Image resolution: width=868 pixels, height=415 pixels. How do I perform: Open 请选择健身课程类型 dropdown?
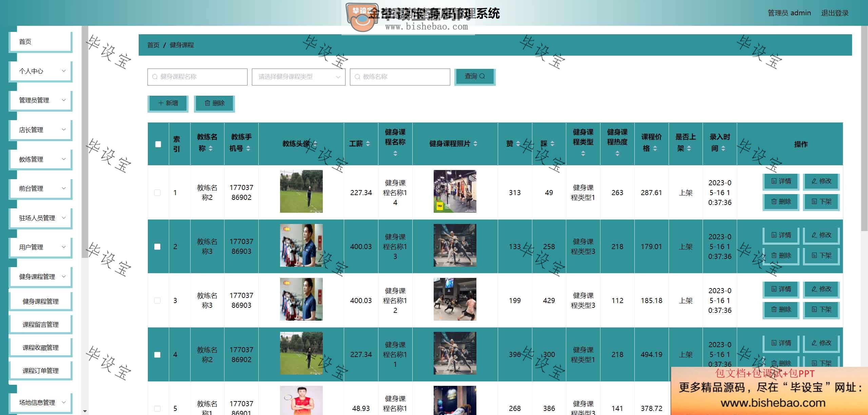coord(298,77)
